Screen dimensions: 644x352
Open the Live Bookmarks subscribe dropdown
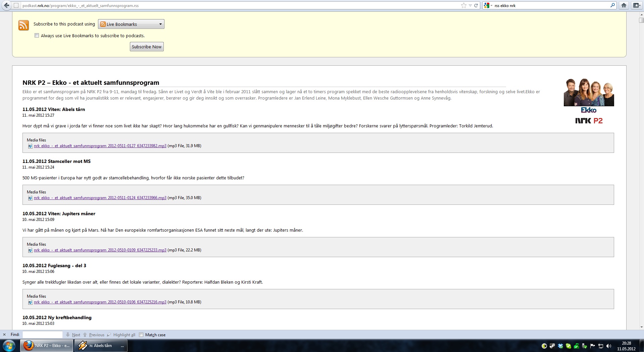[x=131, y=24]
